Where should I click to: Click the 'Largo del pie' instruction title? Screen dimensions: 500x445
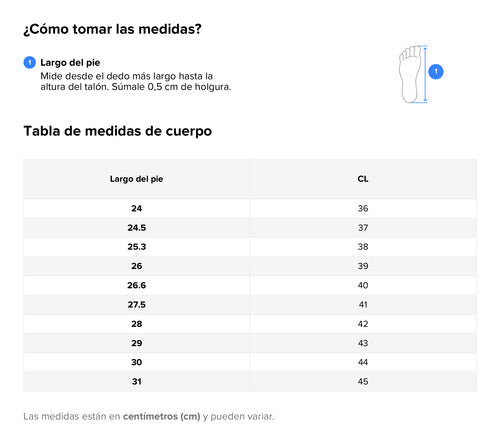[70, 62]
